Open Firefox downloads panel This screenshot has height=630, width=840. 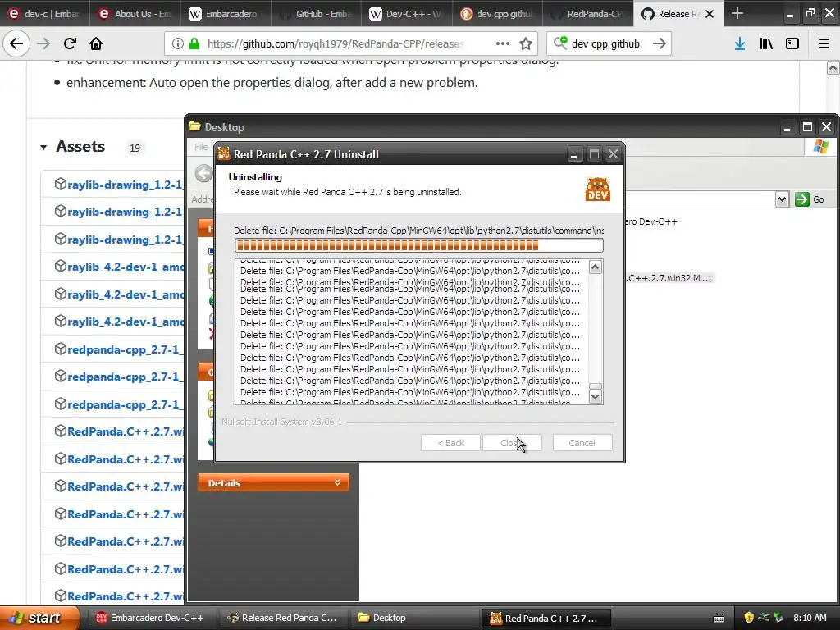click(740, 44)
